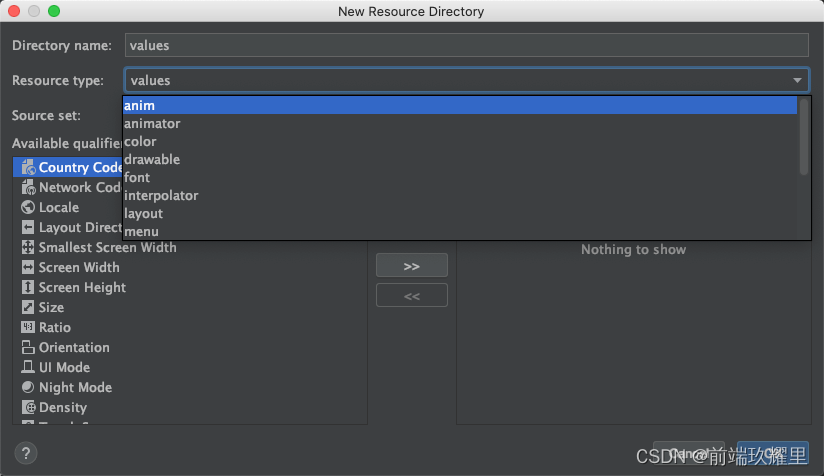Choose layout from the resource type list

(460, 213)
